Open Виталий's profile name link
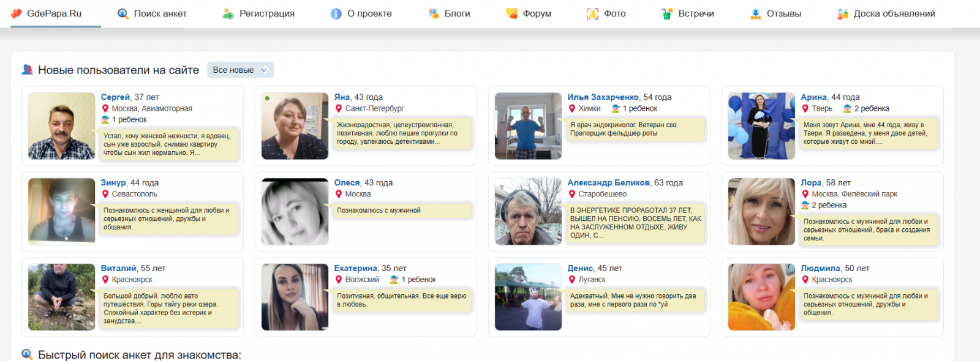 [119, 268]
